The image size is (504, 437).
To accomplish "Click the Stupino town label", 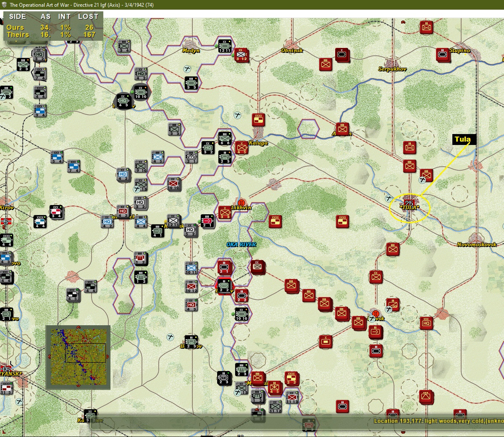I will coord(460,50).
